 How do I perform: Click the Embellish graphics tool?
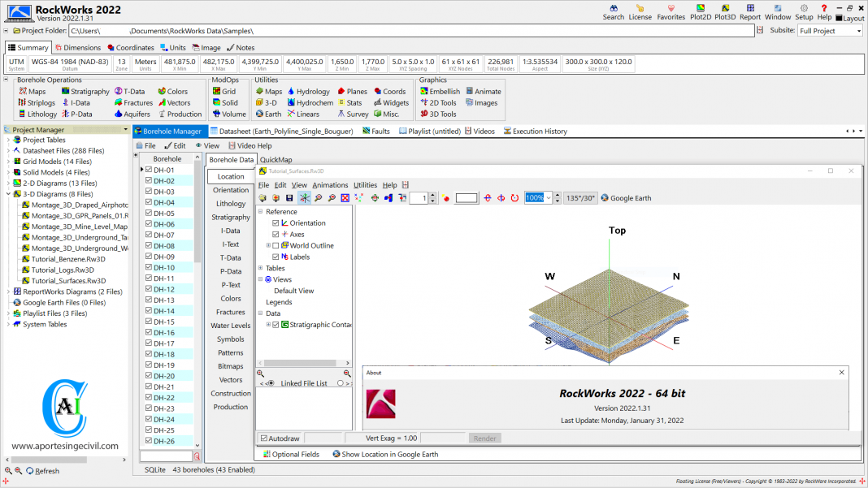[444, 92]
